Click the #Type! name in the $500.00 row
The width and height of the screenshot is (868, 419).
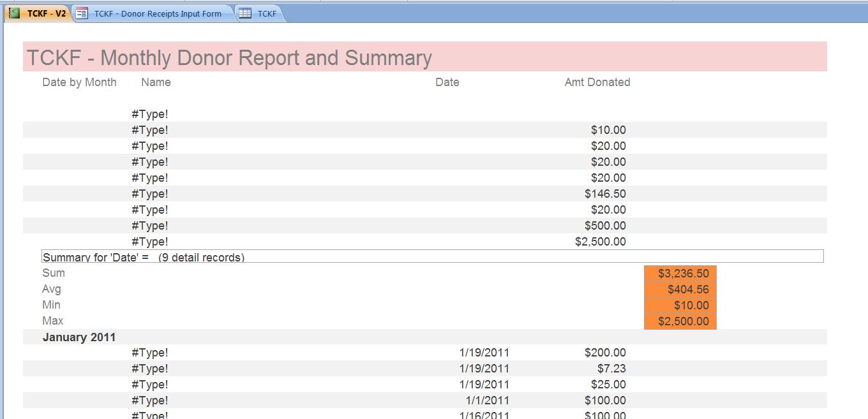coord(150,226)
